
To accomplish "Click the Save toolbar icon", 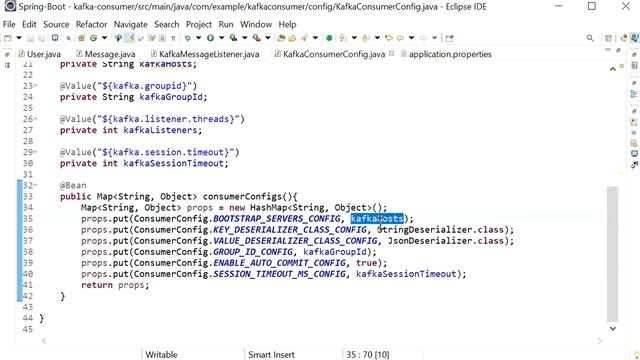I will click(x=30, y=38).
